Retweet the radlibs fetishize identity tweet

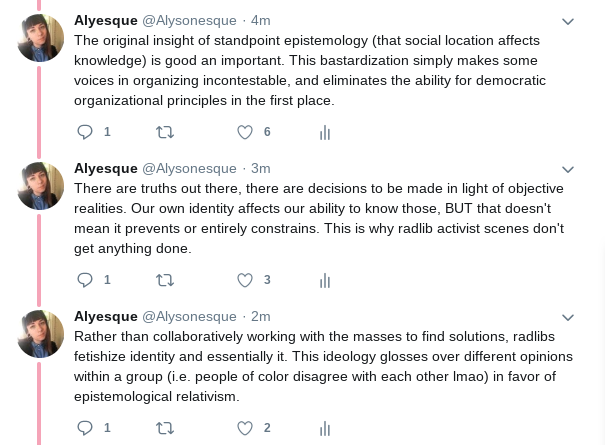coord(165,428)
